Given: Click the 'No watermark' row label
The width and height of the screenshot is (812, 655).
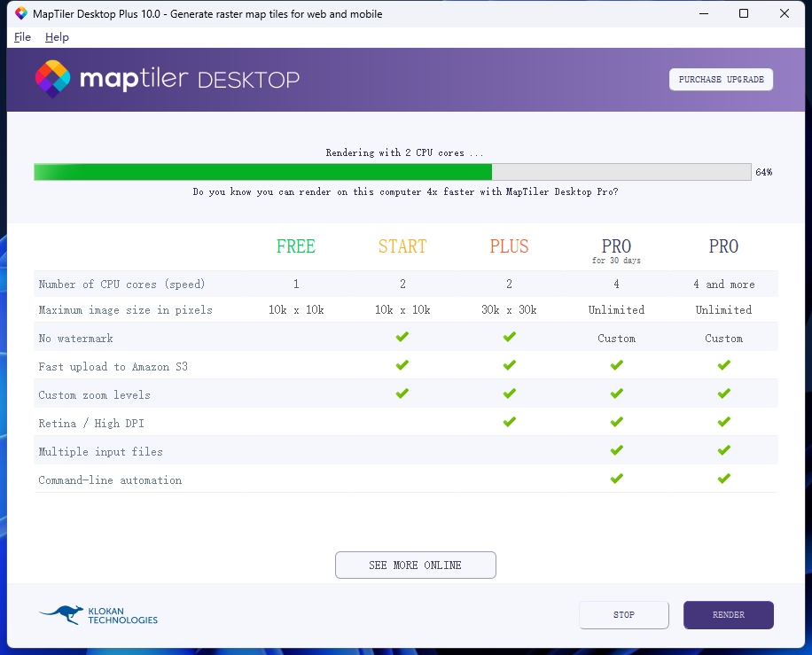Looking at the screenshot, I should click(x=75, y=339).
